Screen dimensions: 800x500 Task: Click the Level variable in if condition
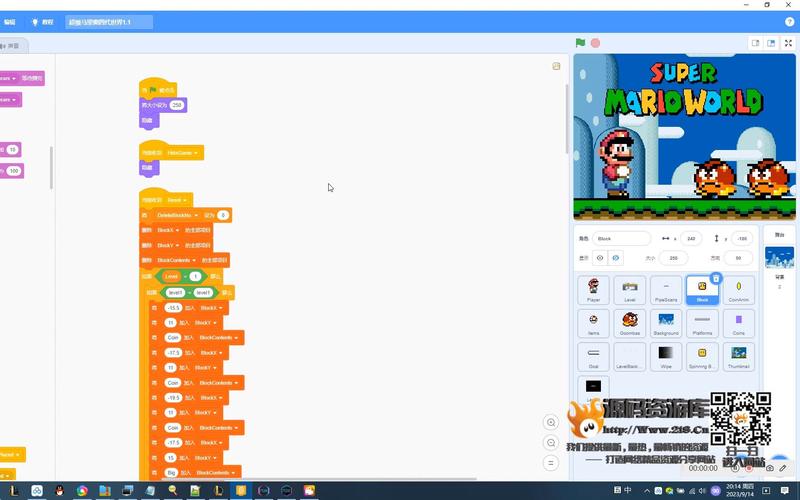[171, 277]
